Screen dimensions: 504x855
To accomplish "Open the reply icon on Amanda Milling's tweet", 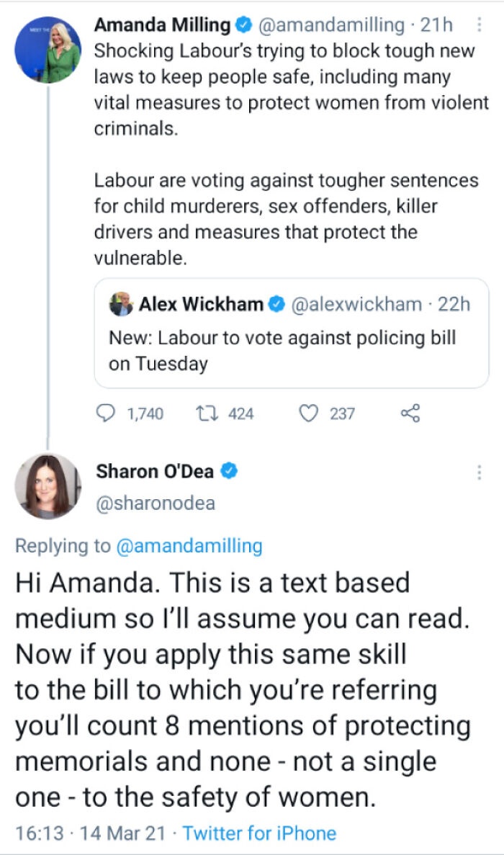I will (x=107, y=413).
